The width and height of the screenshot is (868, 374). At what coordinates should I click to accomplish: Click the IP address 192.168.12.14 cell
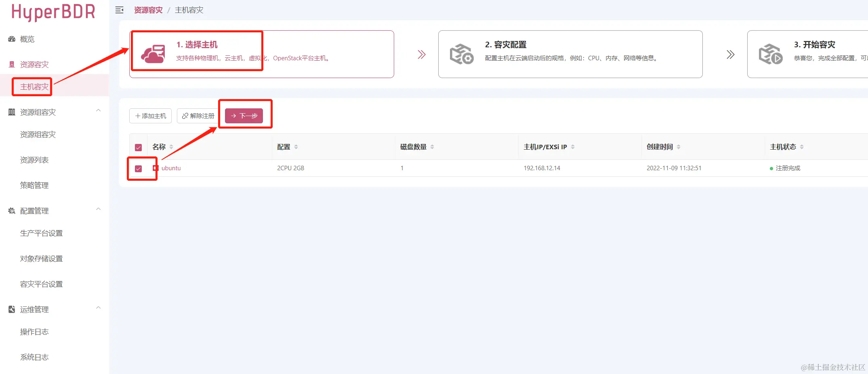542,168
